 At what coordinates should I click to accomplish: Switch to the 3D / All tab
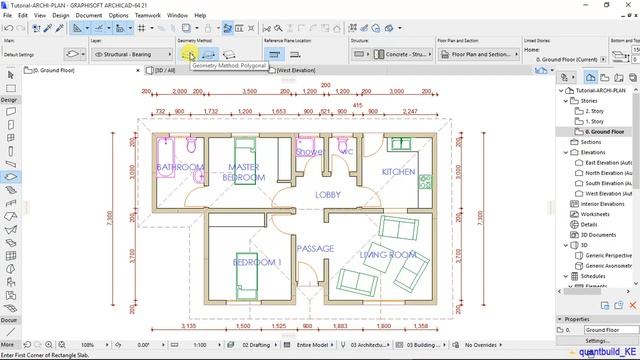point(165,70)
